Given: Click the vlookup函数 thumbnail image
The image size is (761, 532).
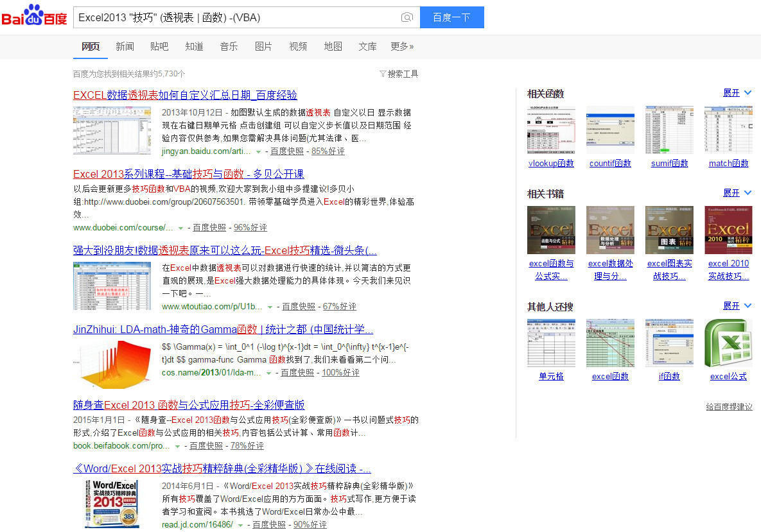Looking at the screenshot, I should coord(551,130).
